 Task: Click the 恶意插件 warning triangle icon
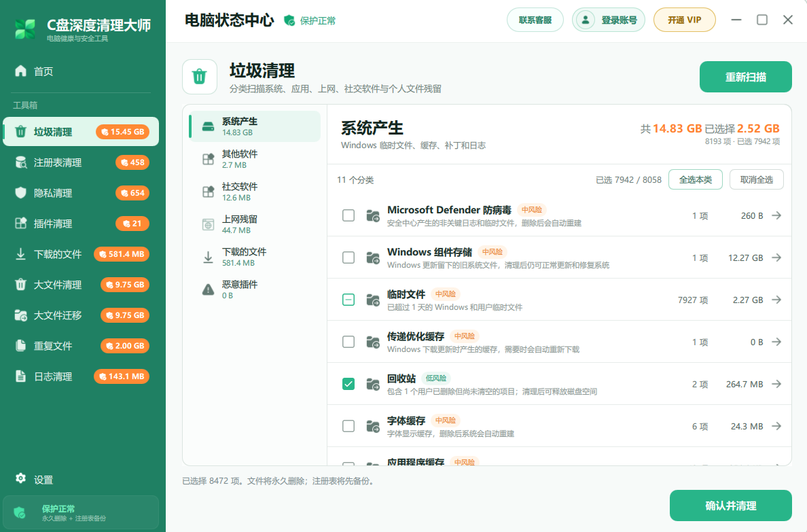(208, 289)
